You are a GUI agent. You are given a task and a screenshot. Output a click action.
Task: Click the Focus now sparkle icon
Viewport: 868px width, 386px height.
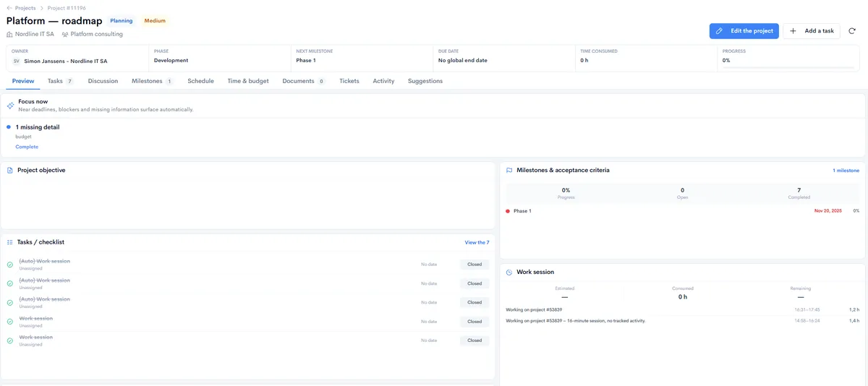(10, 106)
